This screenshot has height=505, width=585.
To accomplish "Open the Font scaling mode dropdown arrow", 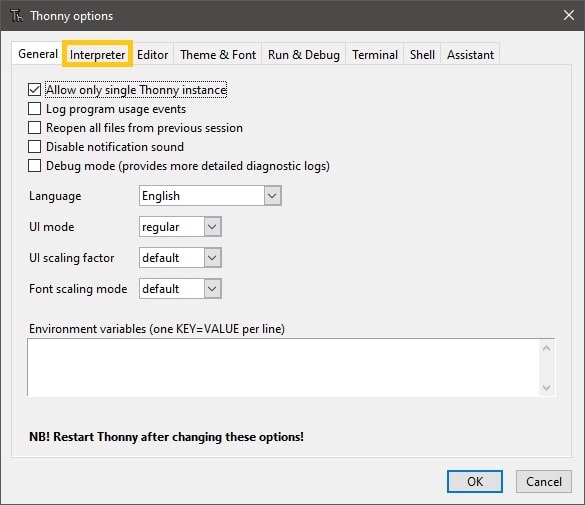I will (212, 288).
